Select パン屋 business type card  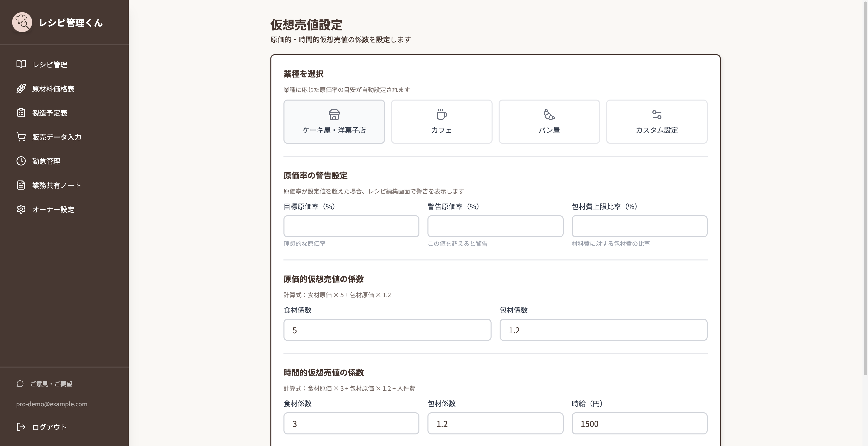pyautogui.click(x=549, y=122)
